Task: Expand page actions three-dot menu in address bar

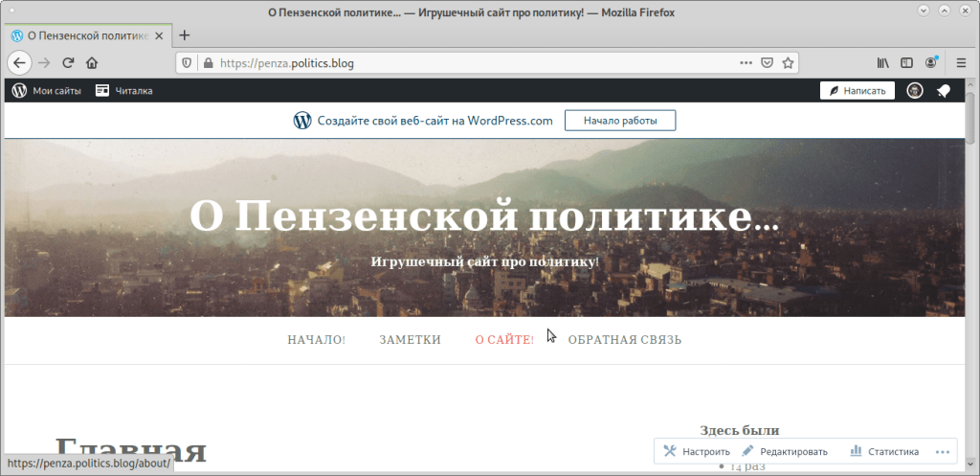Action: pyautogui.click(x=746, y=63)
